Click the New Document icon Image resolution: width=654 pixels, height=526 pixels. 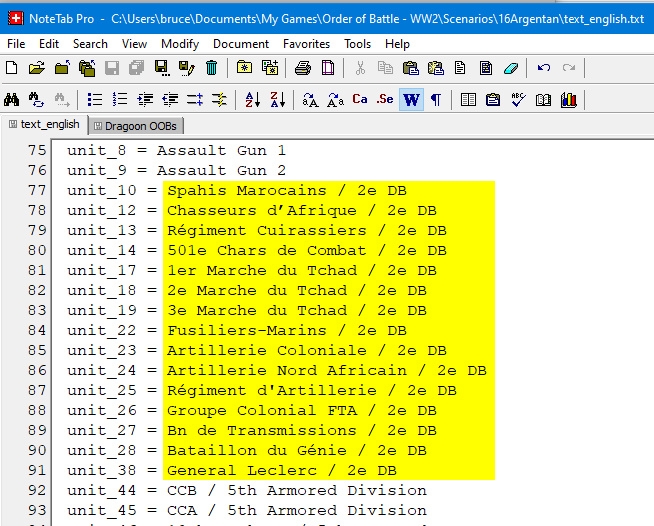coord(12,68)
